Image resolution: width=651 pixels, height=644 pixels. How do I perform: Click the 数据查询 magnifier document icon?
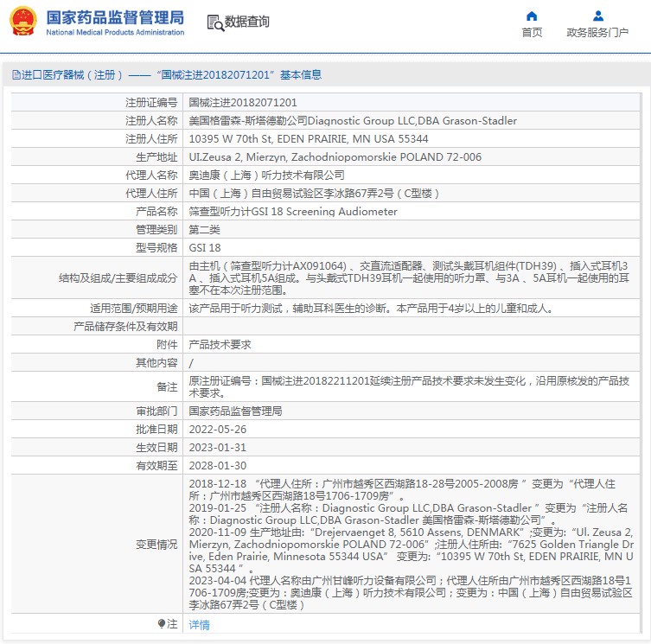(215, 22)
